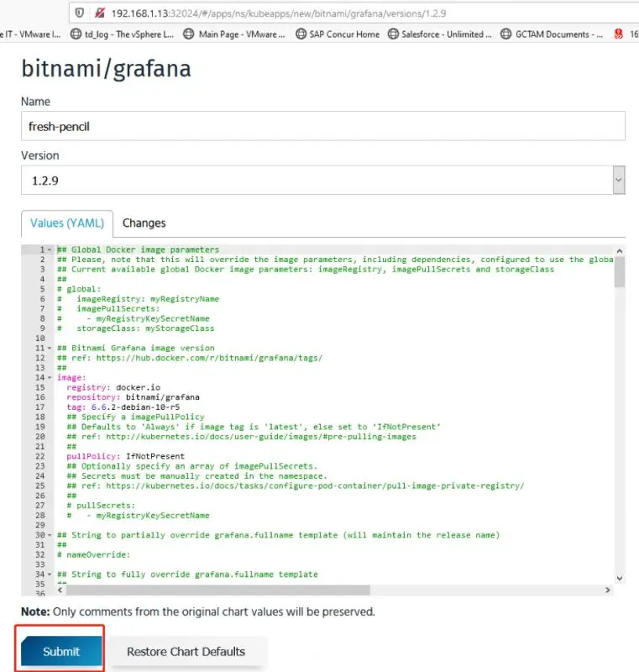Click globe icon of Salesforce bookmark
Viewport: 639px width, 672px height.
pos(393,34)
